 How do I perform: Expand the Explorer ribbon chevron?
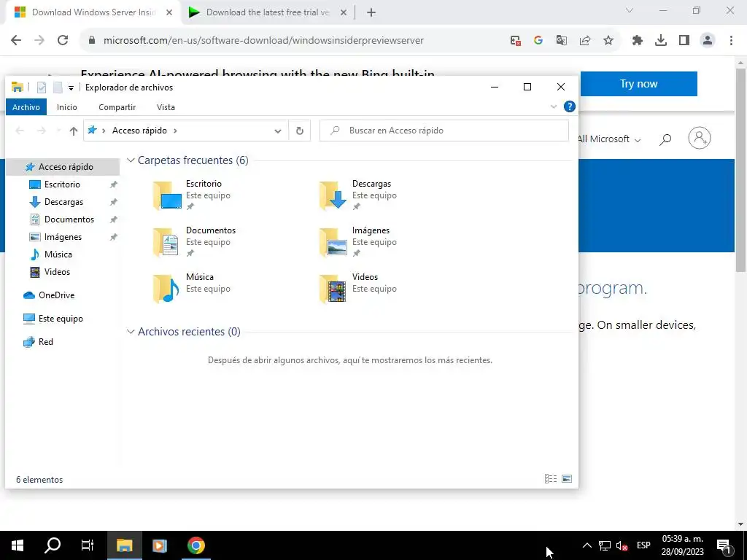tap(554, 106)
